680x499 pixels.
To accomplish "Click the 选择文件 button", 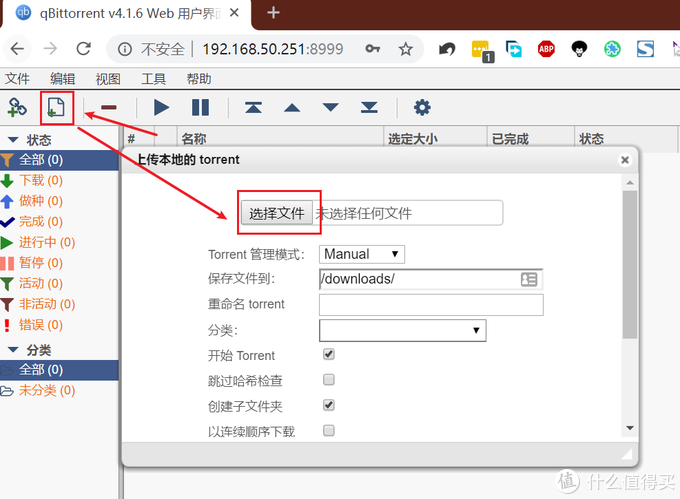I will coord(276,213).
